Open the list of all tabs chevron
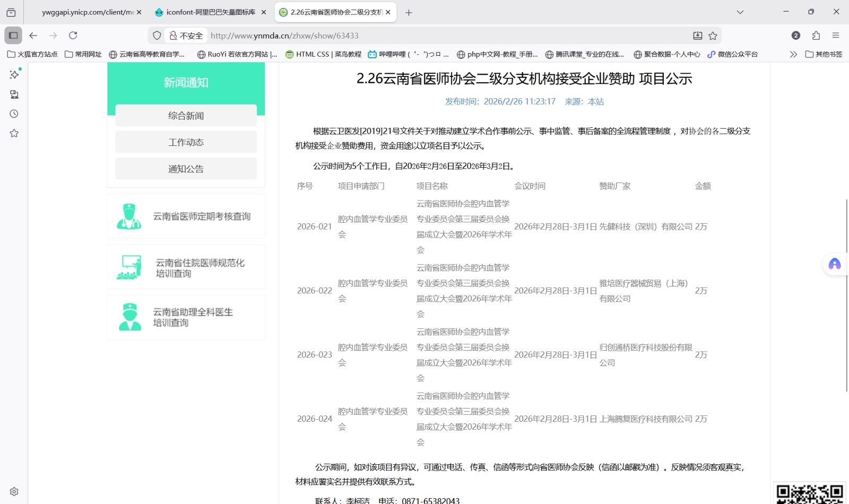Image resolution: width=849 pixels, height=504 pixels. 740,12
